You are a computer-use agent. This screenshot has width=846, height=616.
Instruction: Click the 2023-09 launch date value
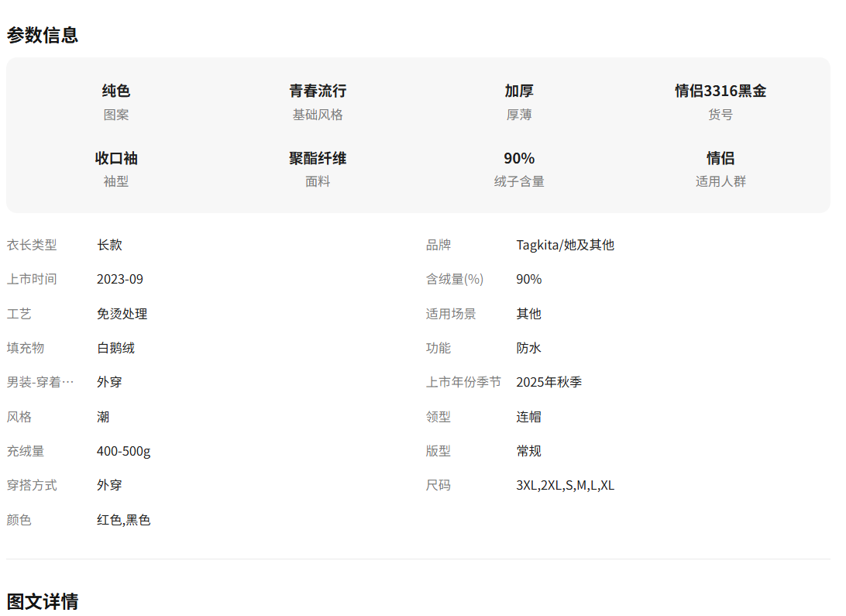[120, 279]
